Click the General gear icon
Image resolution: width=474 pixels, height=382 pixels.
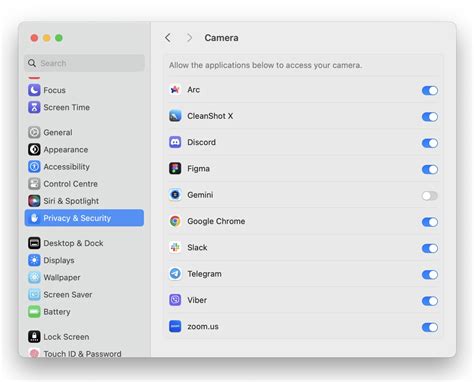34,132
